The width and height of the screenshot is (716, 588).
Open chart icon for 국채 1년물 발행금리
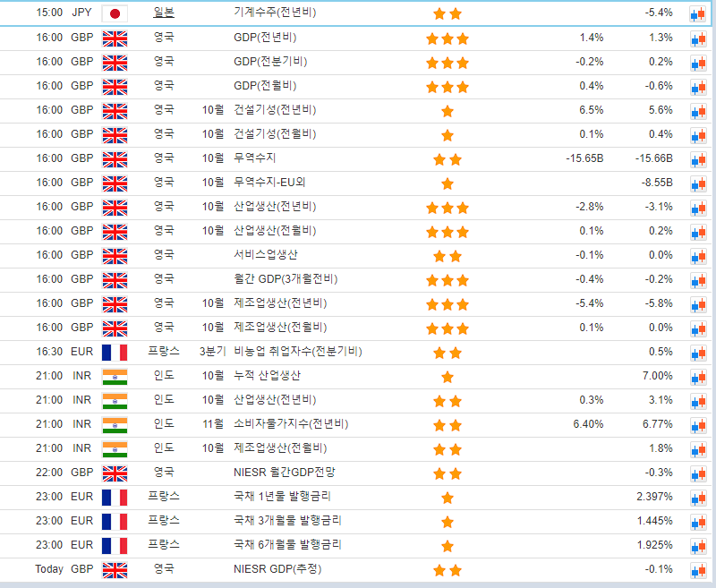pos(697,498)
